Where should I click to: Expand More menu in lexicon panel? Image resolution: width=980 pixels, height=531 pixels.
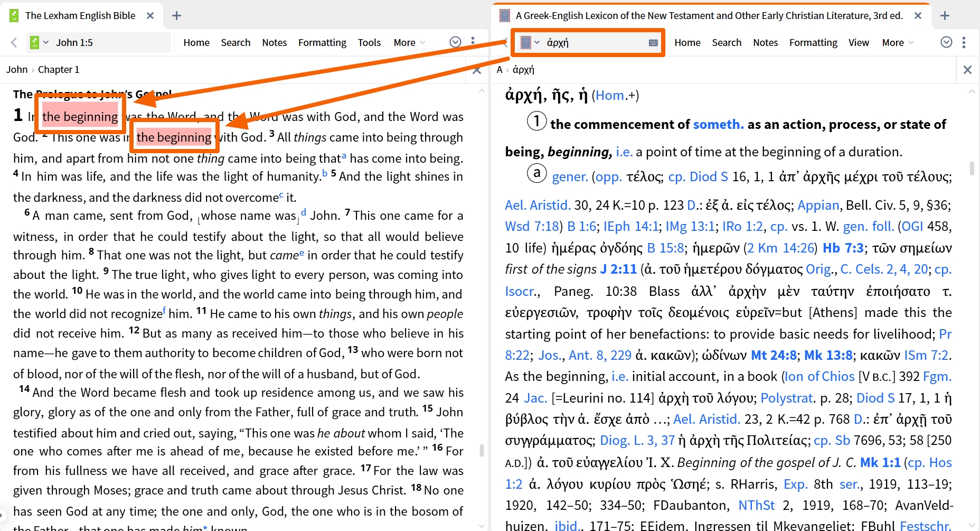click(898, 42)
